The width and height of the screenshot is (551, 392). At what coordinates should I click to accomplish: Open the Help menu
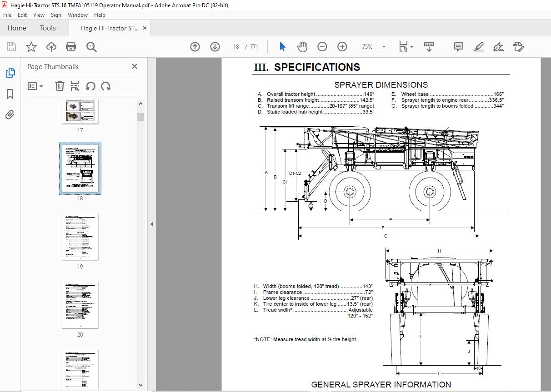coord(100,15)
